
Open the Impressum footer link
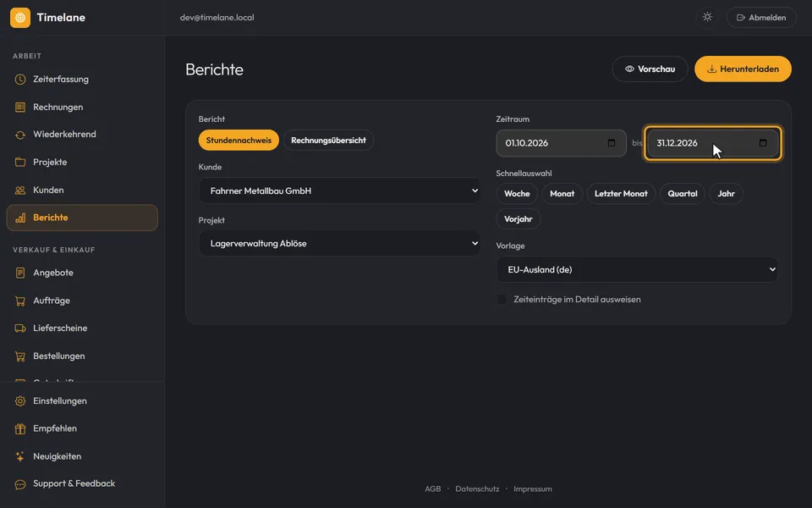point(533,489)
